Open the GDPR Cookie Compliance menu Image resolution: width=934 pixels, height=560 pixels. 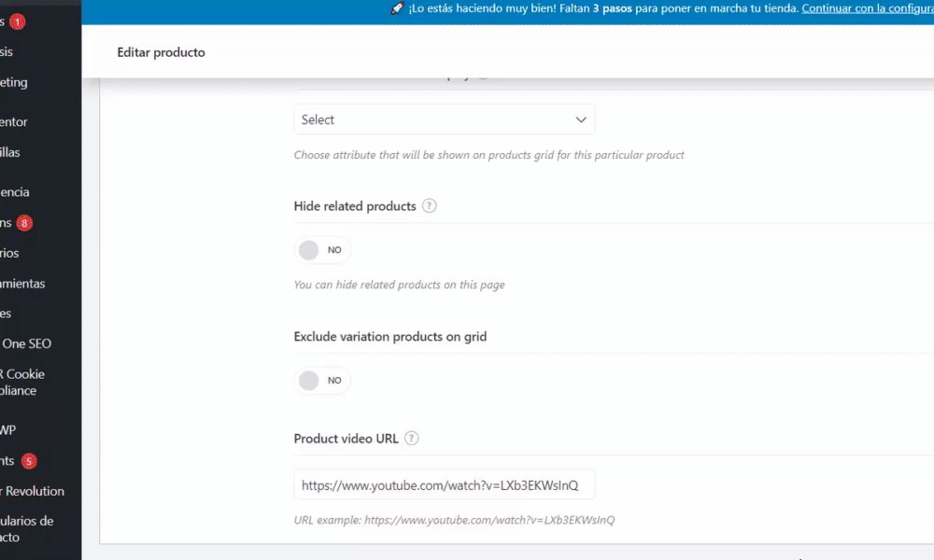pos(22,383)
